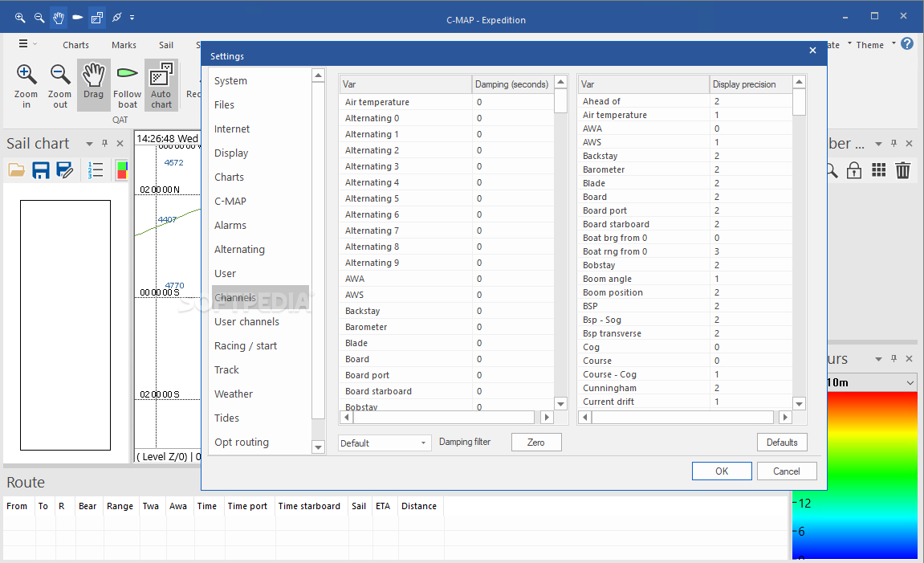Close the Settings dialog

[x=812, y=51]
